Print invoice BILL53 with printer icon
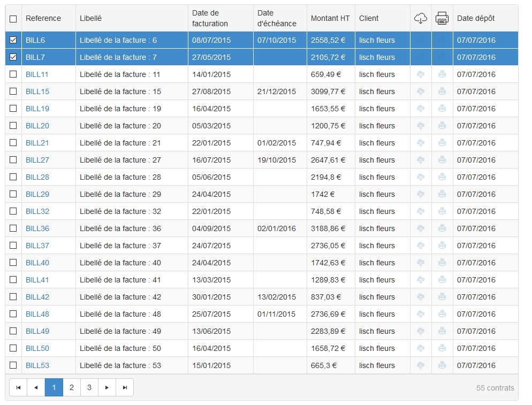 click(442, 365)
